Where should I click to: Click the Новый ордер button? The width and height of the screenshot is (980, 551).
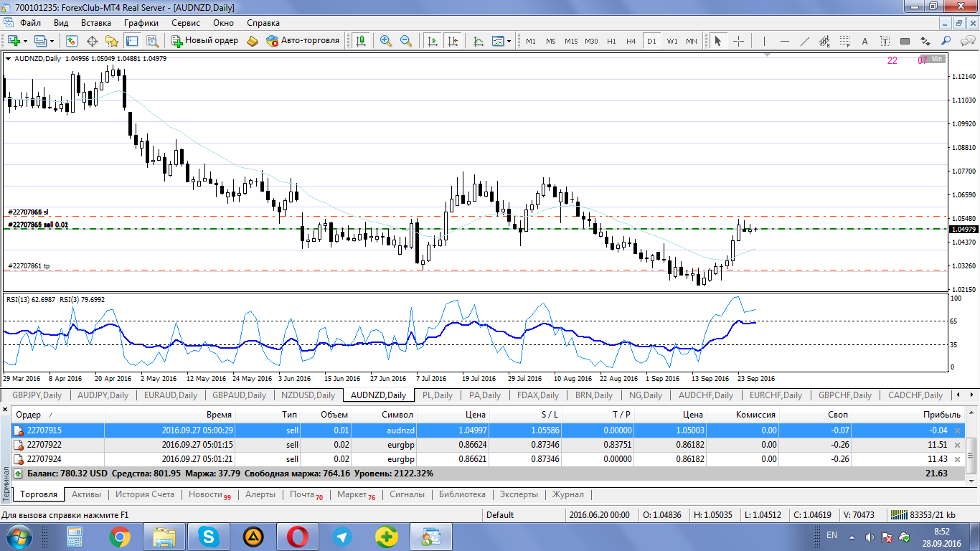(204, 41)
